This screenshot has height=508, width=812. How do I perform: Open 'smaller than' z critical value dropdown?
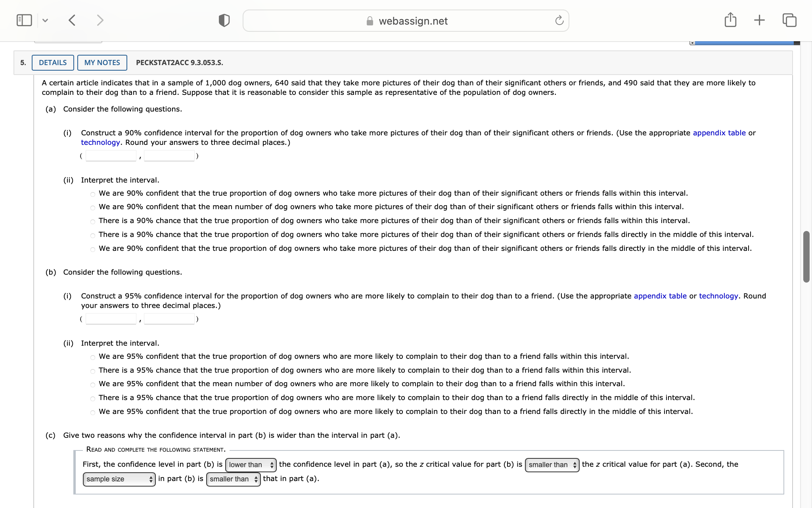click(552, 465)
